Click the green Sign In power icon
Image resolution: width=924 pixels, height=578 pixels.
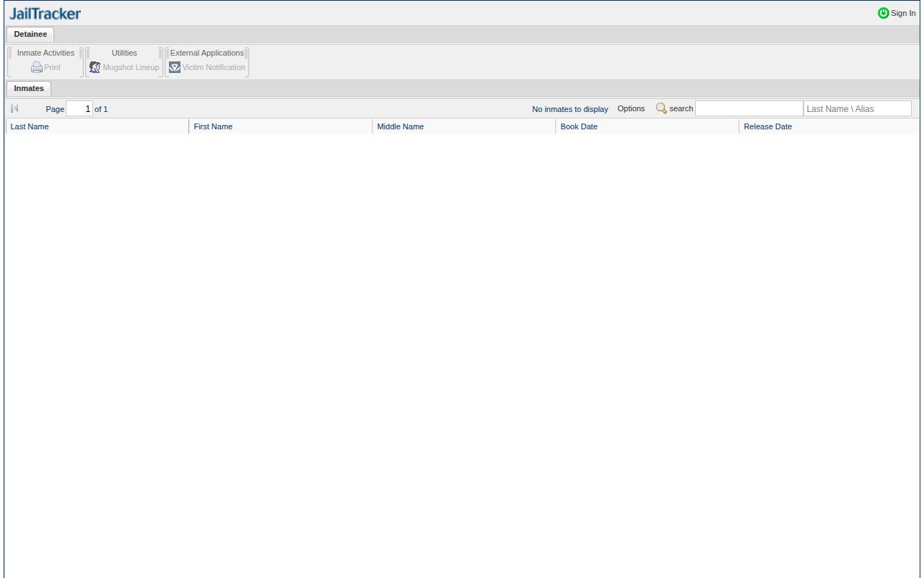point(884,13)
